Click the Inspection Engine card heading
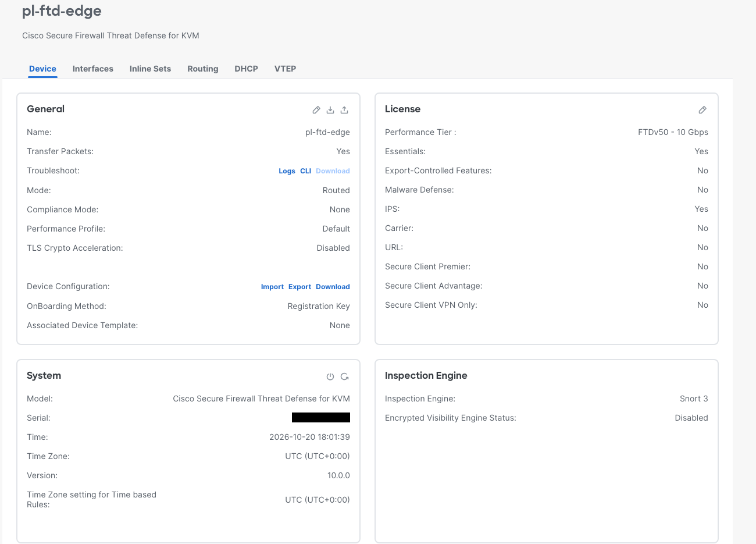Image resolution: width=756 pixels, height=544 pixels. 426,376
